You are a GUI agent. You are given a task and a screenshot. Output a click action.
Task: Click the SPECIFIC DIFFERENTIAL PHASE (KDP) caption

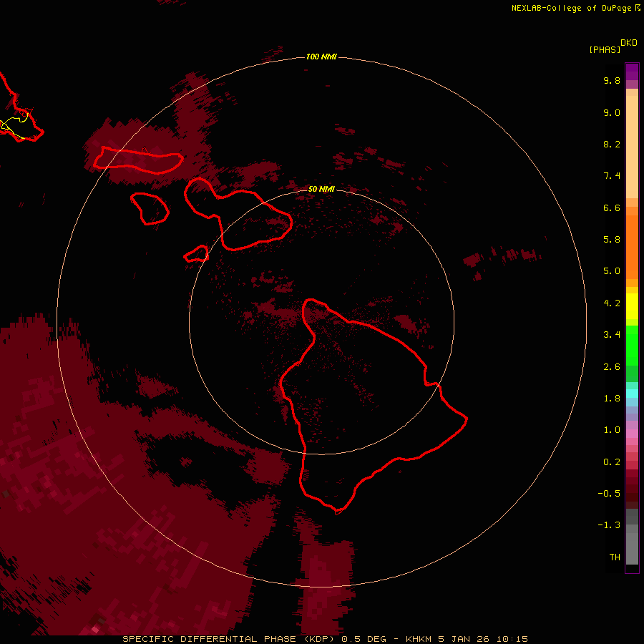228,639
